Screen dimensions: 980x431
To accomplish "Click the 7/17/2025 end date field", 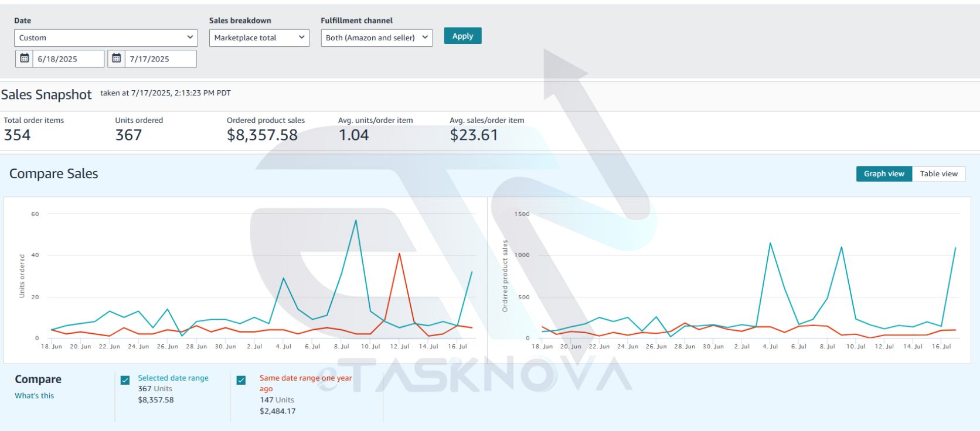I will [160, 59].
